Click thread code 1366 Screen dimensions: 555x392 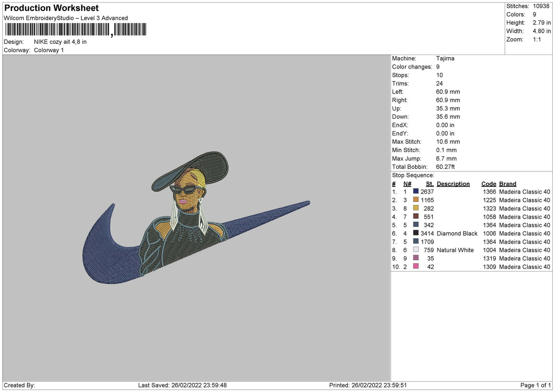(x=489, y=192)
